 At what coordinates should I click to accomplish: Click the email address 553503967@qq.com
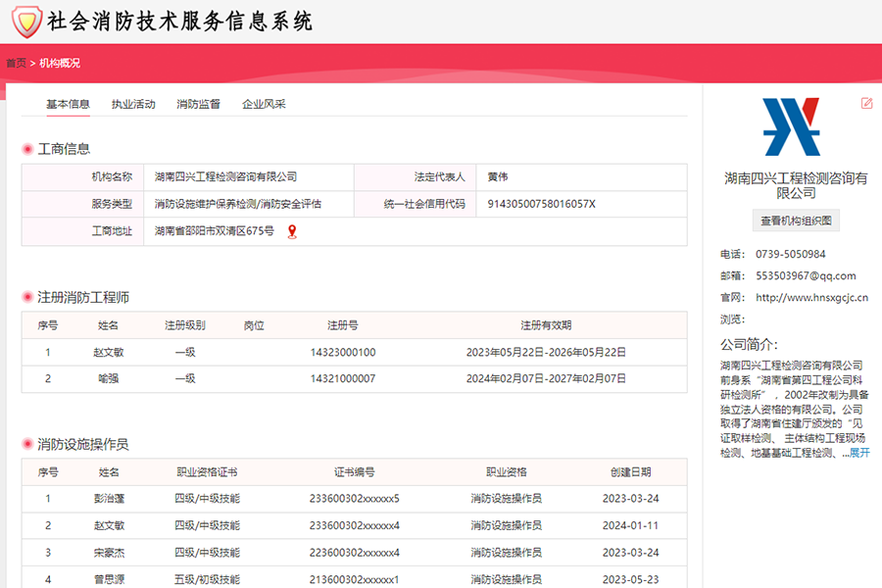tap(806, 276)
